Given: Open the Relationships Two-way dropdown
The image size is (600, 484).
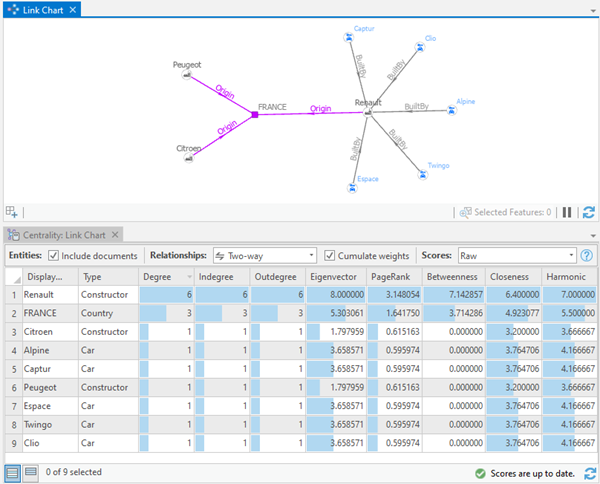Looking at the screenshot, I should (265, 256).
